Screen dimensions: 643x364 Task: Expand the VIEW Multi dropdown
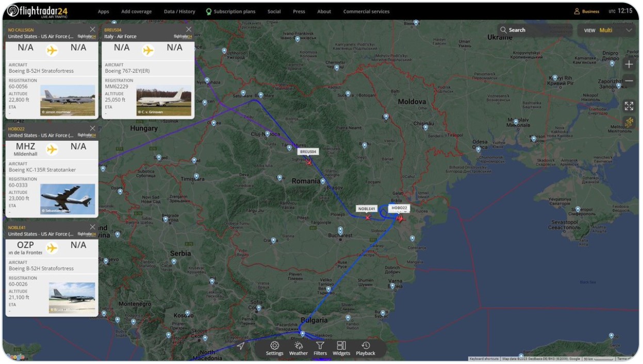(x=607, y=30)
